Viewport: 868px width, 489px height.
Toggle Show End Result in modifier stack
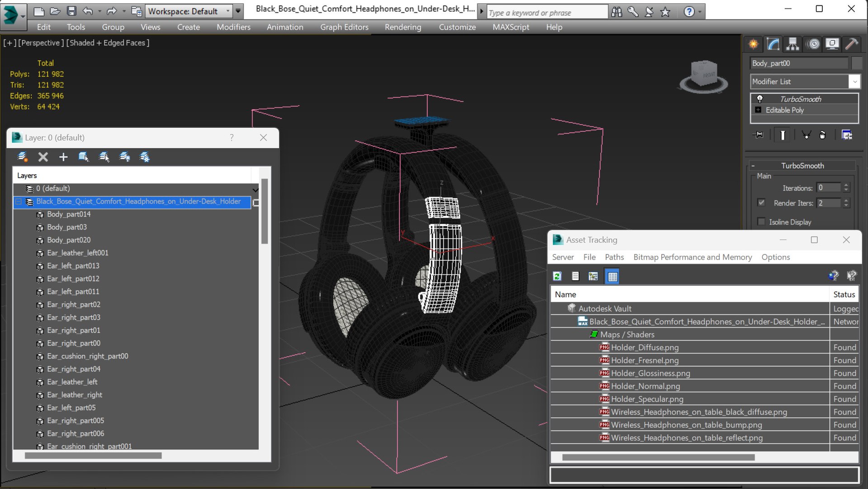[x=783, y=135]
